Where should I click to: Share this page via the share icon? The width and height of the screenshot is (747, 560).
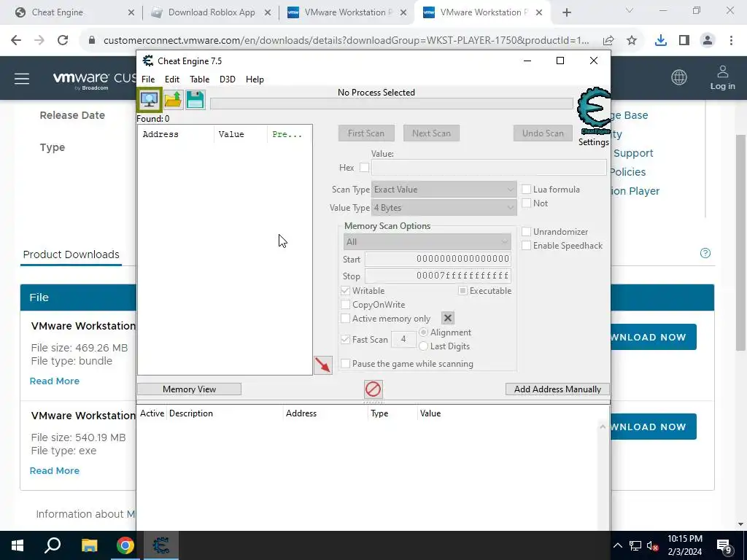coord(608,41)
